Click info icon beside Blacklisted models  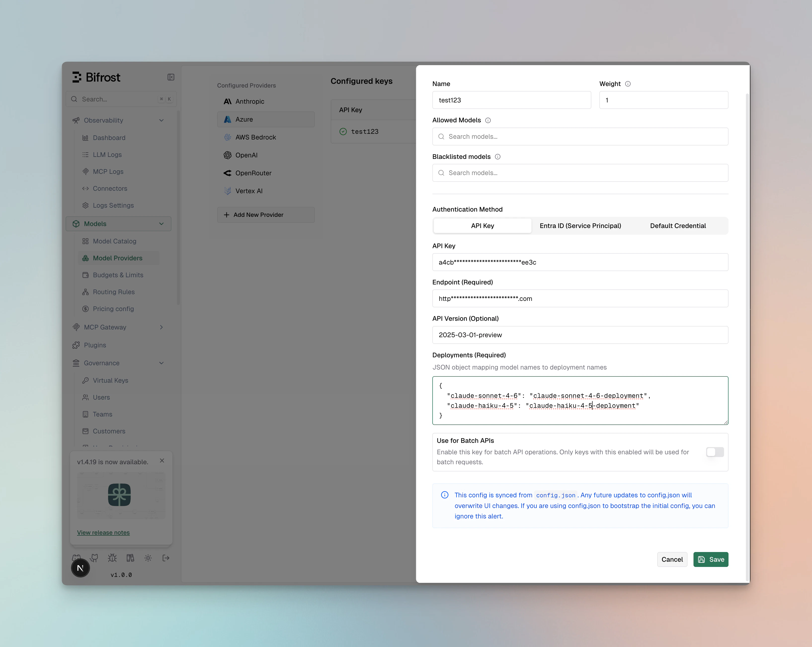pos(498,157)
